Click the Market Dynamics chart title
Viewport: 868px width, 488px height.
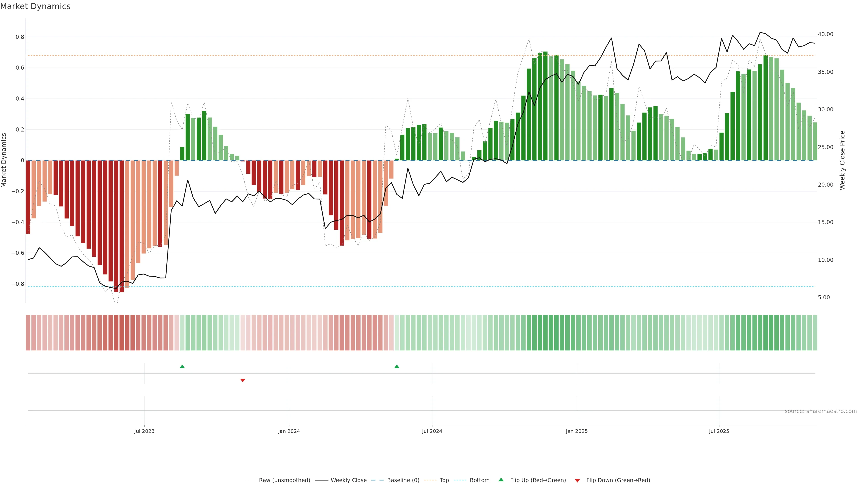coord(35,6)
